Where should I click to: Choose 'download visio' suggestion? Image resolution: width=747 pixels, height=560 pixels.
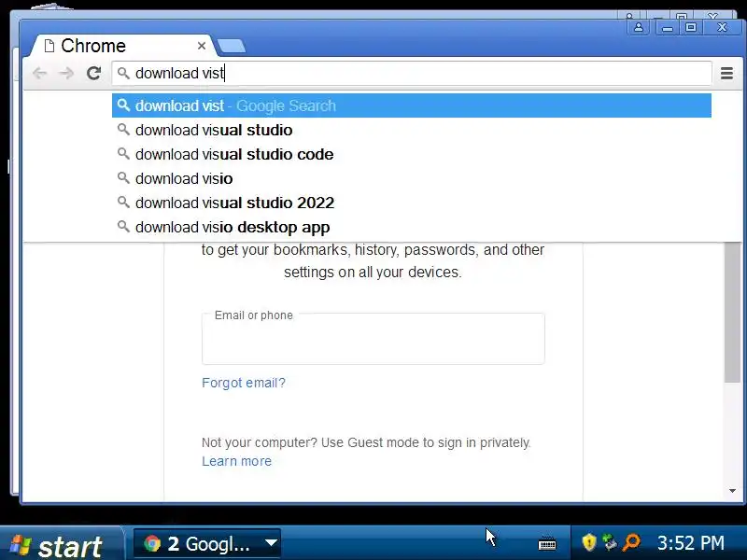412,178
